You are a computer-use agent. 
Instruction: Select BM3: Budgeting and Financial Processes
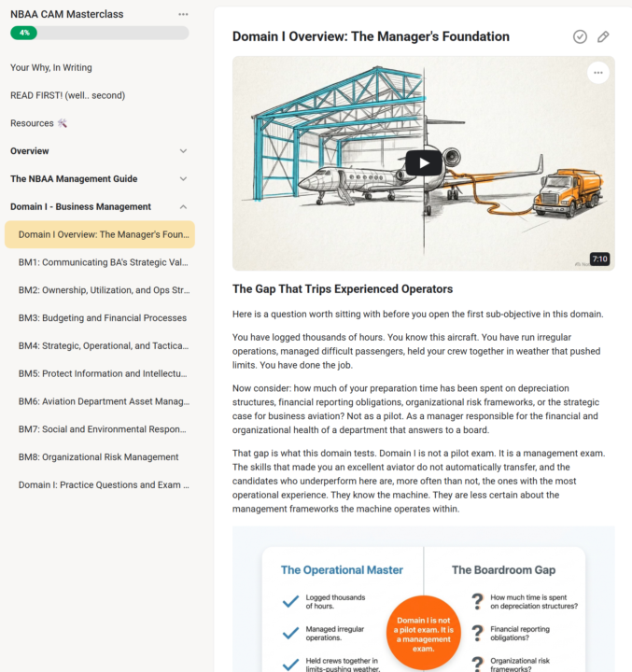pyautogui.click(x=103, y=318)
